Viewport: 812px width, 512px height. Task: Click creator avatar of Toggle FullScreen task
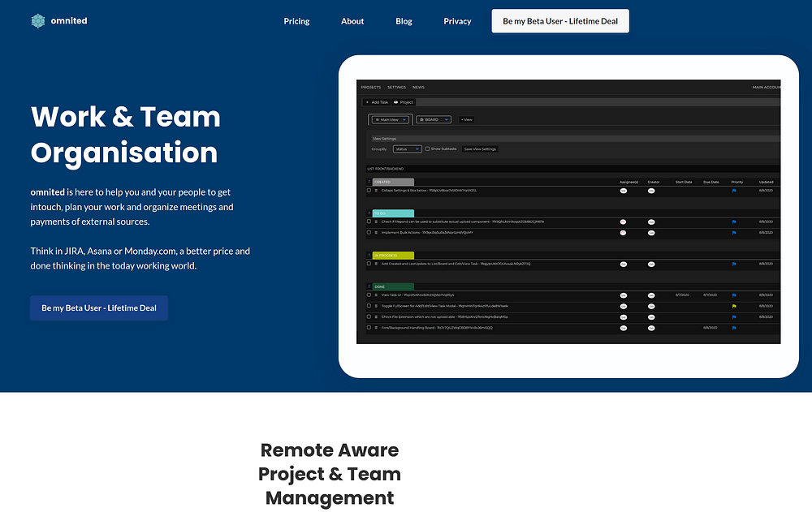(x=651, y=307)
